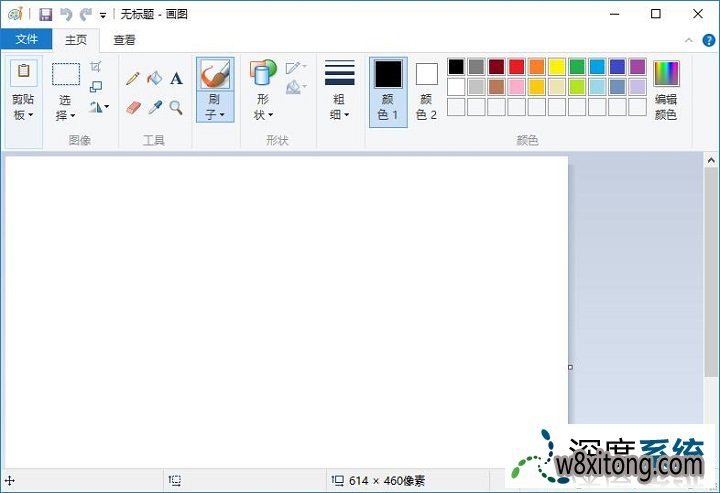Open the File menu
720x493 pixels.
point(27,40)
